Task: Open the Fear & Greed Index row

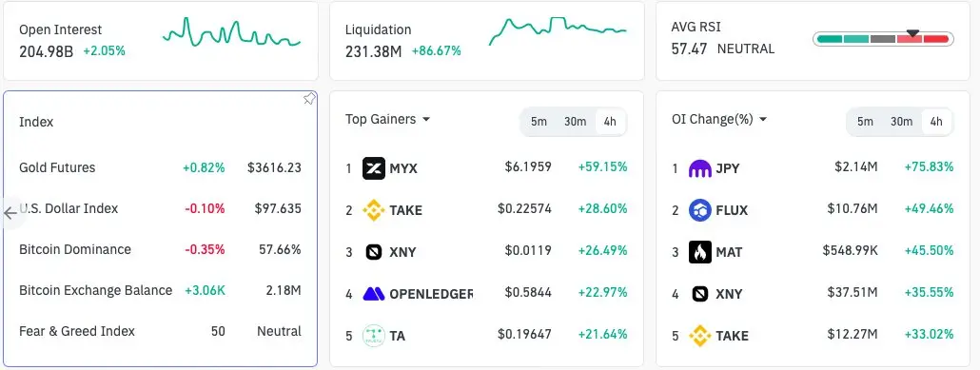Action: click(160, 331)
